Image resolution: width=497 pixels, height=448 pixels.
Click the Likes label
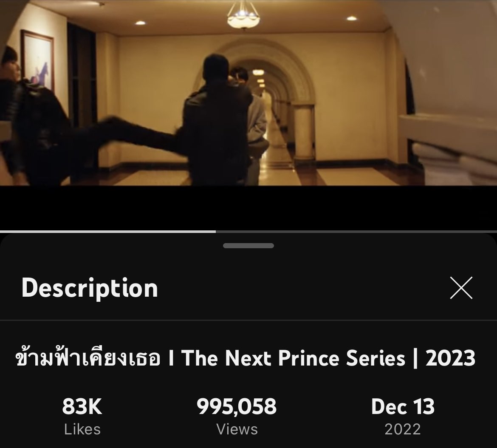82,430
